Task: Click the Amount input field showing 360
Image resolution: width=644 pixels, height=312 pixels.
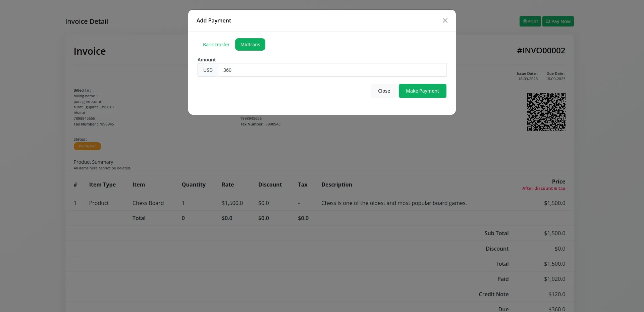Action: coord(332,70)
